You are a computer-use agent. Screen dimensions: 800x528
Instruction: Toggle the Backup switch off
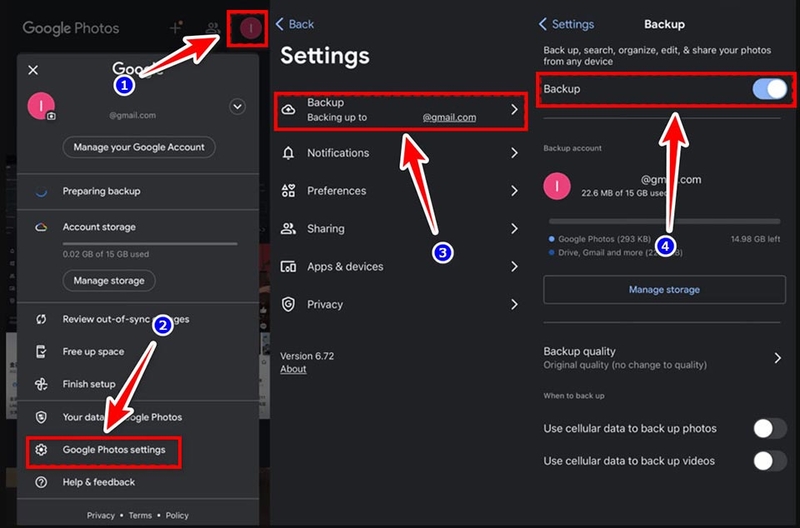770,89
